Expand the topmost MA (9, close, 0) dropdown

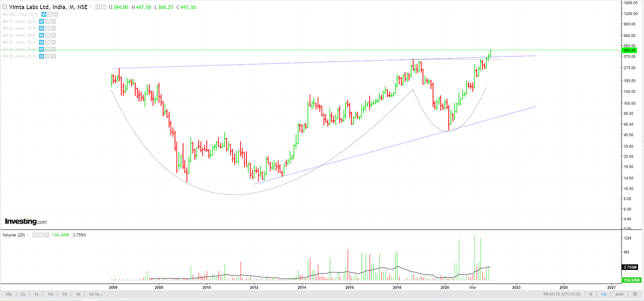(x=34, y=21)
